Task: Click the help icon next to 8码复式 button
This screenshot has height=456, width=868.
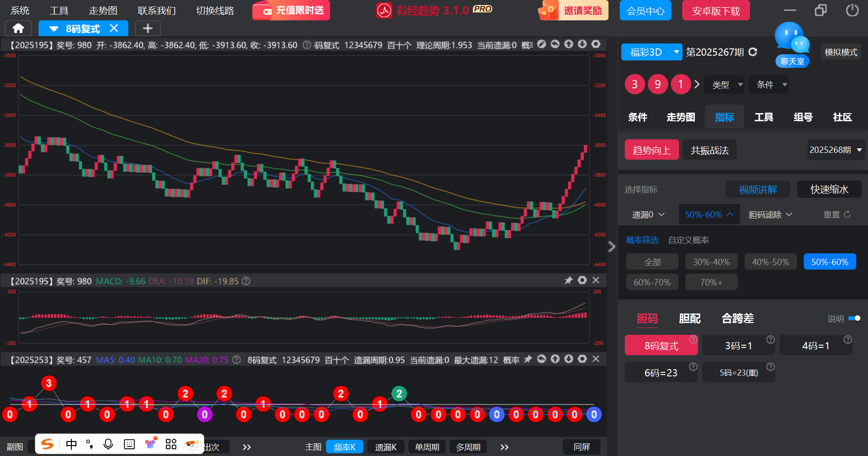Action: tap(693, 339)
